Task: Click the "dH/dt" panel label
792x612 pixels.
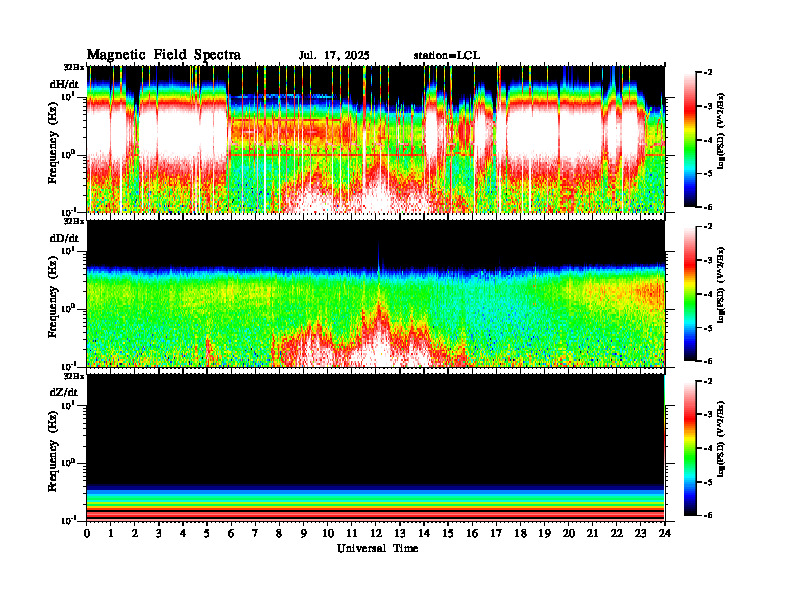Action: tap(64, 85)
